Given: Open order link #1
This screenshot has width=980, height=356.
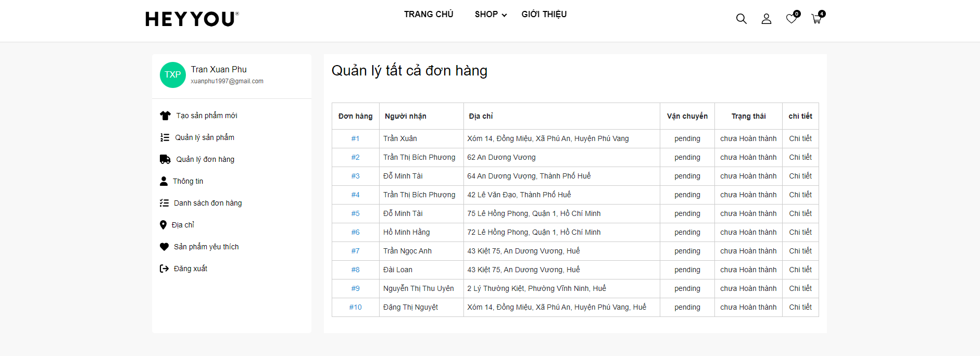Looking at the screenshot, I should pyautogui.click(x=355, y=138).
